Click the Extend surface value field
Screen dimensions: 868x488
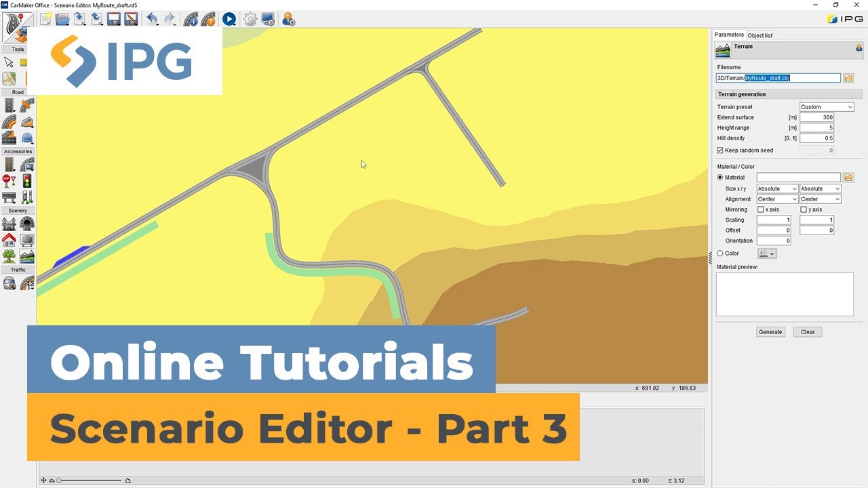click(x=816, y=117)
